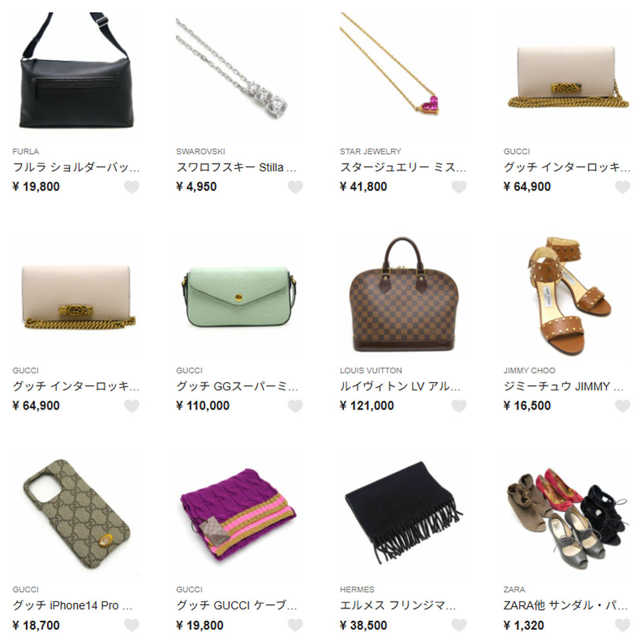Image resolution: width=644 pixels, height=644 pixels.
Task: Click heart on ¥64,900 Gucci wallet, second row
Action: [x=131, y=406]
